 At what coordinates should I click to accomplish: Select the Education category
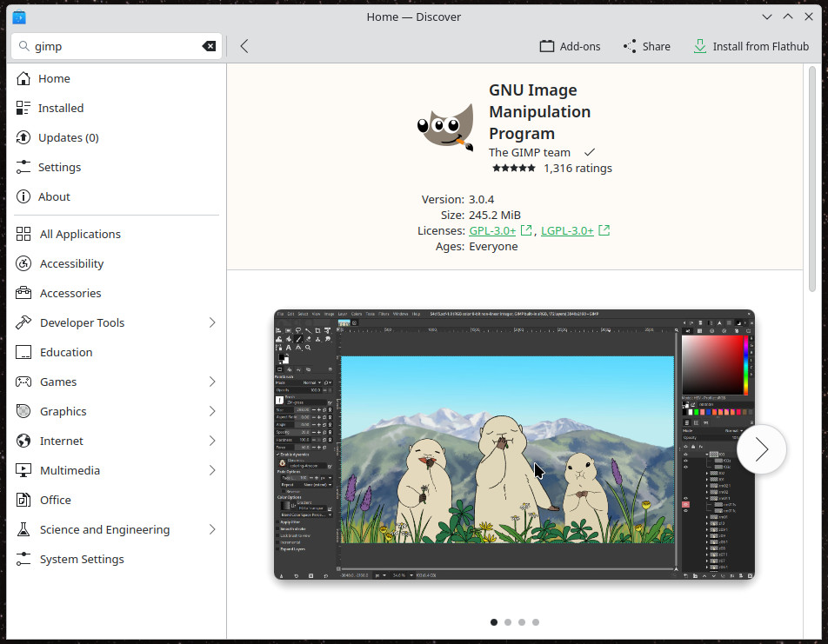click(117, 352)
